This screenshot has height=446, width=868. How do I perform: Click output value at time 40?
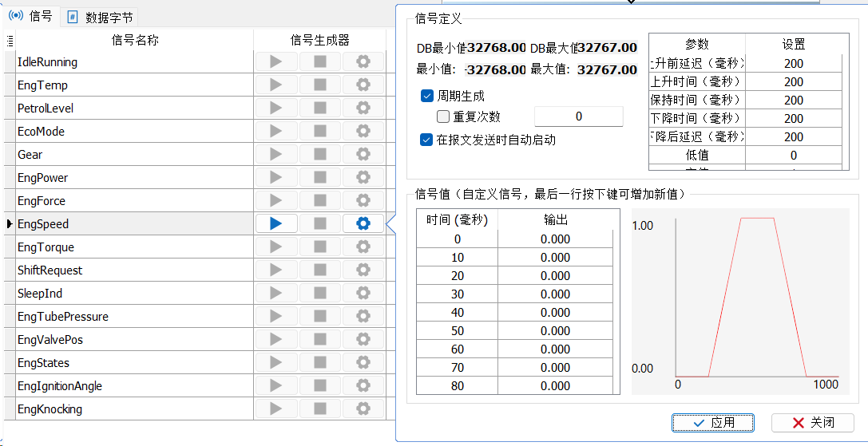pos(555,313)
